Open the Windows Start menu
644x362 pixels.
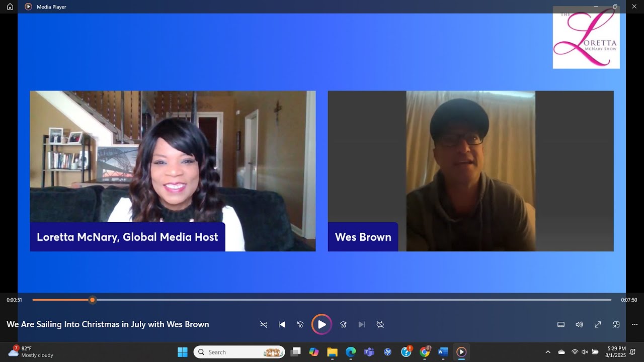183,352
